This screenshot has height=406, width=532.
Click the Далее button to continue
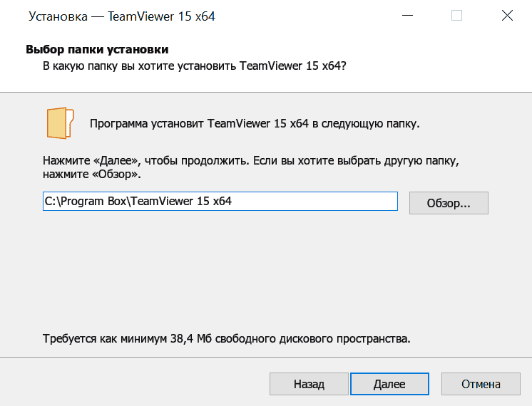point(389,384)
